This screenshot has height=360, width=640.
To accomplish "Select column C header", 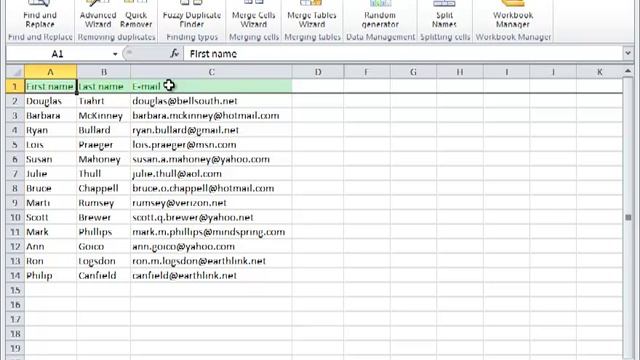I will tap(211, 72).
